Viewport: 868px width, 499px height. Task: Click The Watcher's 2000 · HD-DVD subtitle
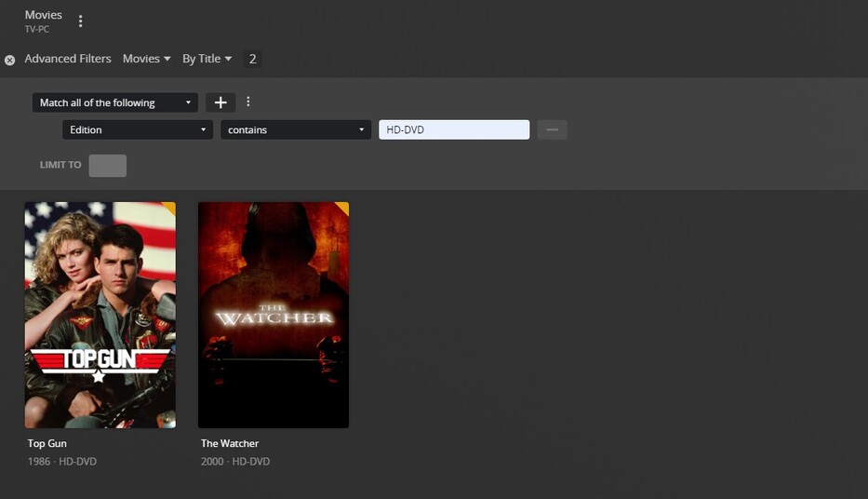pos(235,462)
